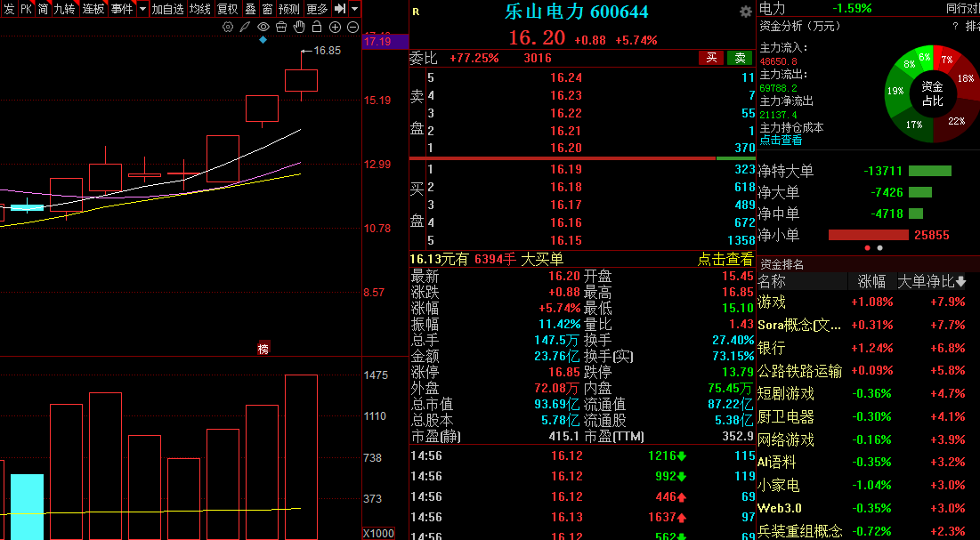Click 点击查看 for big buy orders
Viewport: 980px width, 540px height.
[725, 260]
